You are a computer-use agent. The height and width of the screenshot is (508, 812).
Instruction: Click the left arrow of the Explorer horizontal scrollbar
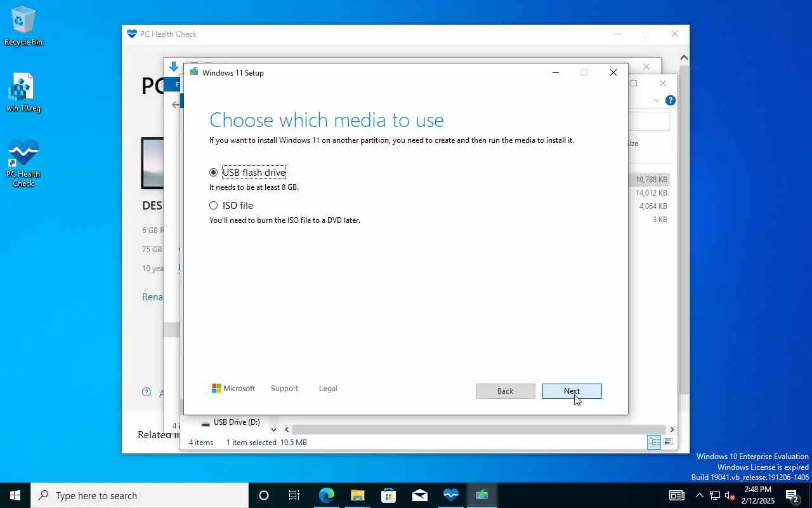[x=287, y=430]
